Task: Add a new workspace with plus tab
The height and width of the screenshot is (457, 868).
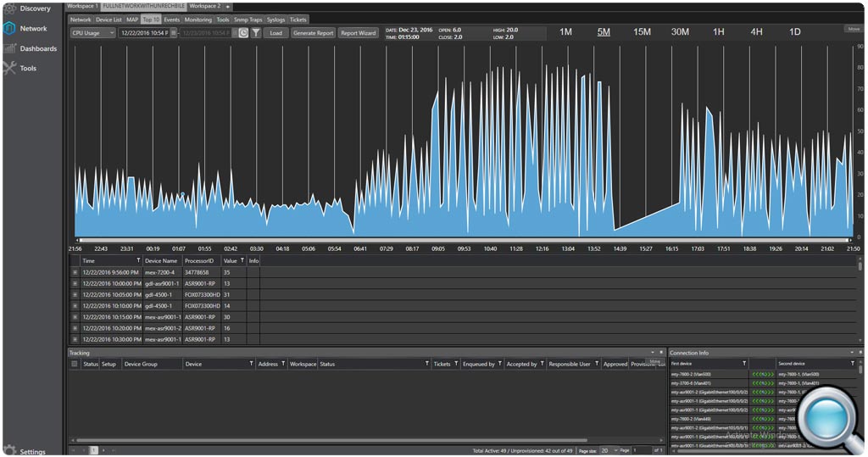Action: tap(227, 6)
